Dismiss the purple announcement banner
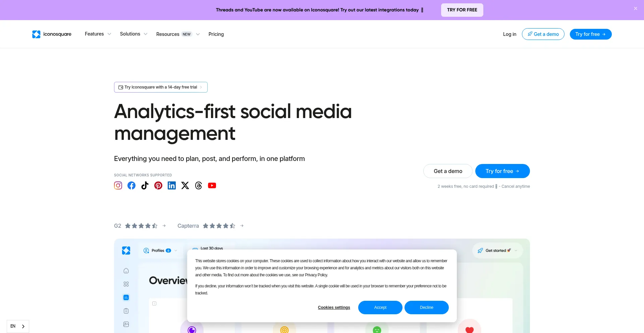Image resolution: width=644 pixels, height=333 pixels. point(635,9)
